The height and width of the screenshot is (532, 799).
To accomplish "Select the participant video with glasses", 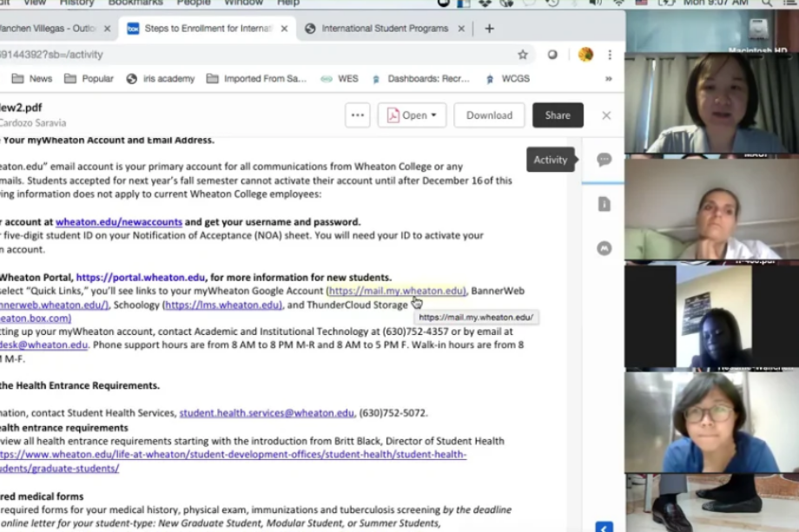I will [712, 423].
